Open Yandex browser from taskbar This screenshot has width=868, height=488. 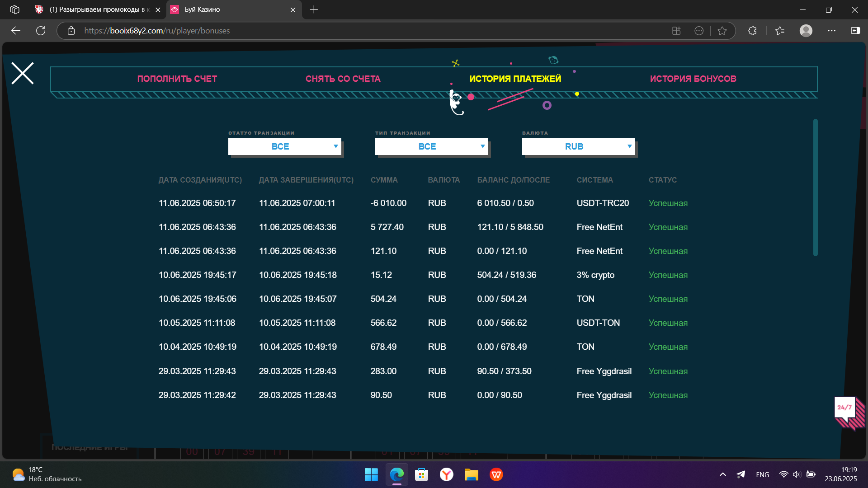[x=446, y=474]
